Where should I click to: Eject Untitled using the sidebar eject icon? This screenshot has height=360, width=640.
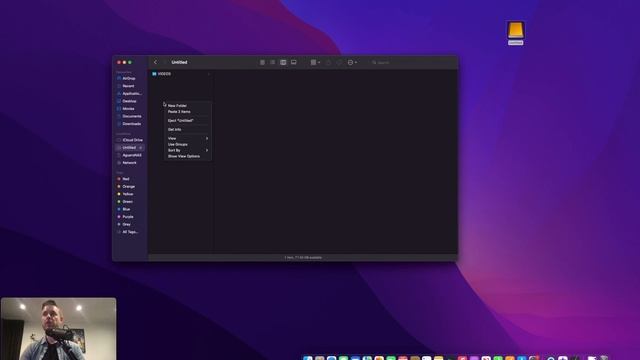[141, 148]
